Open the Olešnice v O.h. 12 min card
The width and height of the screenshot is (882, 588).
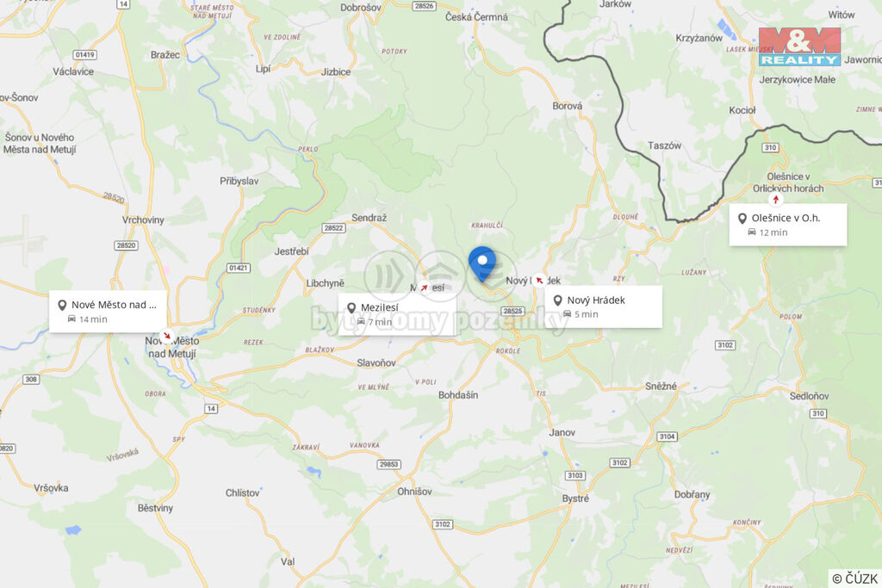coord(788,225)
